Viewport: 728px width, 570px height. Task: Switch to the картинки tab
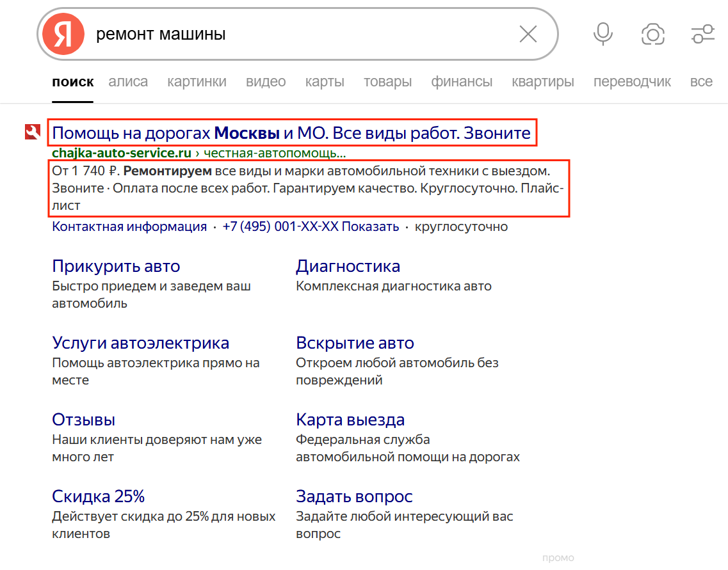click(197, 81)
